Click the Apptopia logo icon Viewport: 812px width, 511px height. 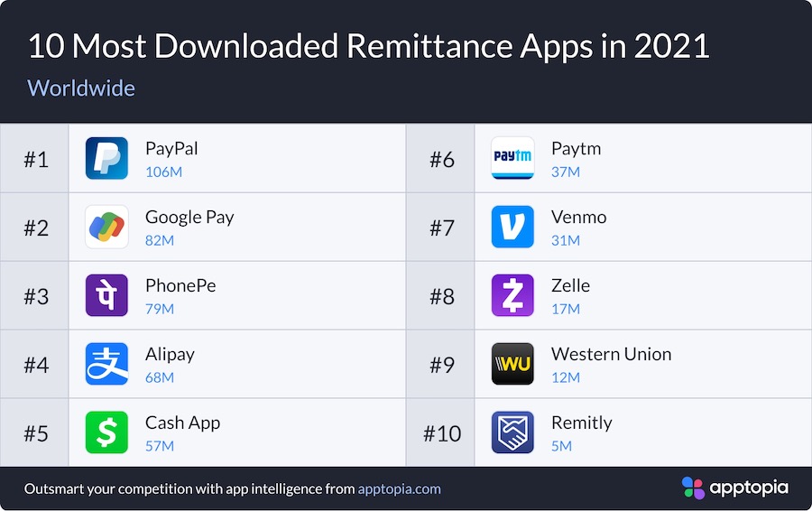click(x=693, y=488)
